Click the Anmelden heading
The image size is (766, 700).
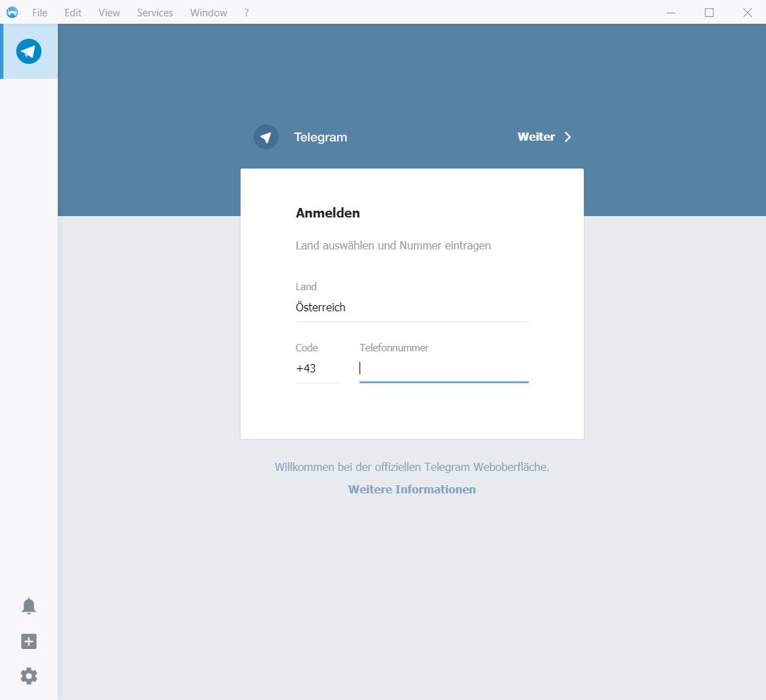[328, 213]
